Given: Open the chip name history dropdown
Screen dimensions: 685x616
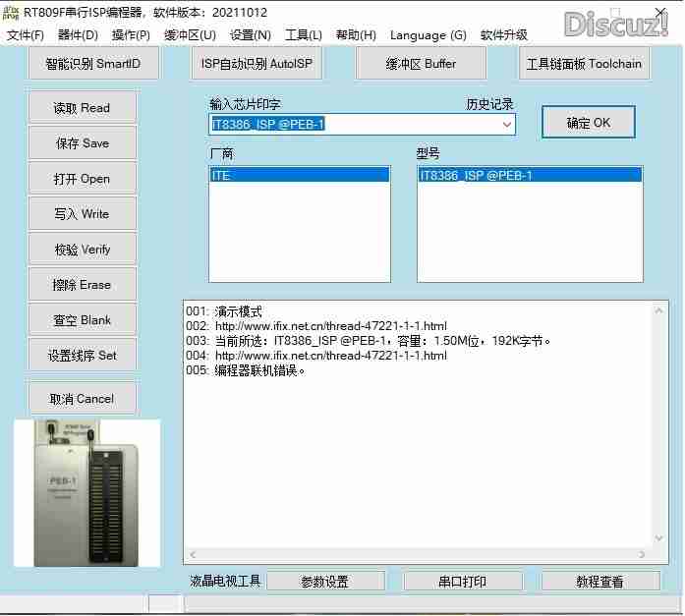Looking at the screenshot, I should [507, 125].
